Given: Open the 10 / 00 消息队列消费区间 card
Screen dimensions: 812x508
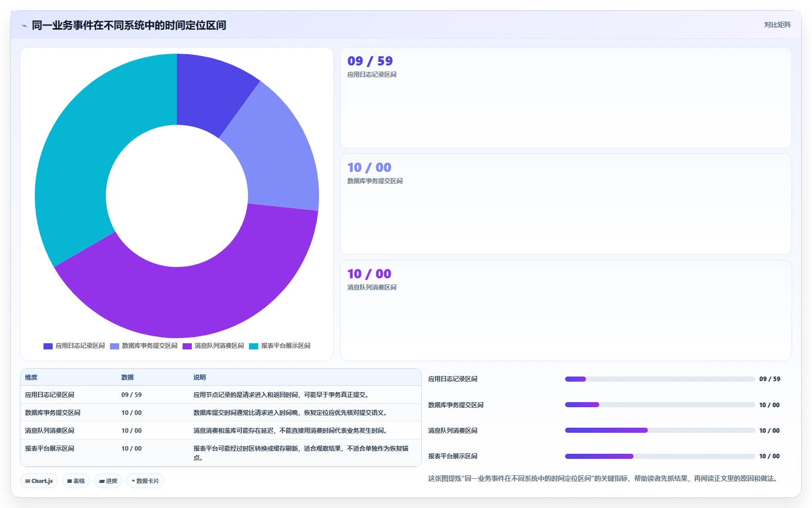Looking at the screenshot, I should (x=566, y=311).
